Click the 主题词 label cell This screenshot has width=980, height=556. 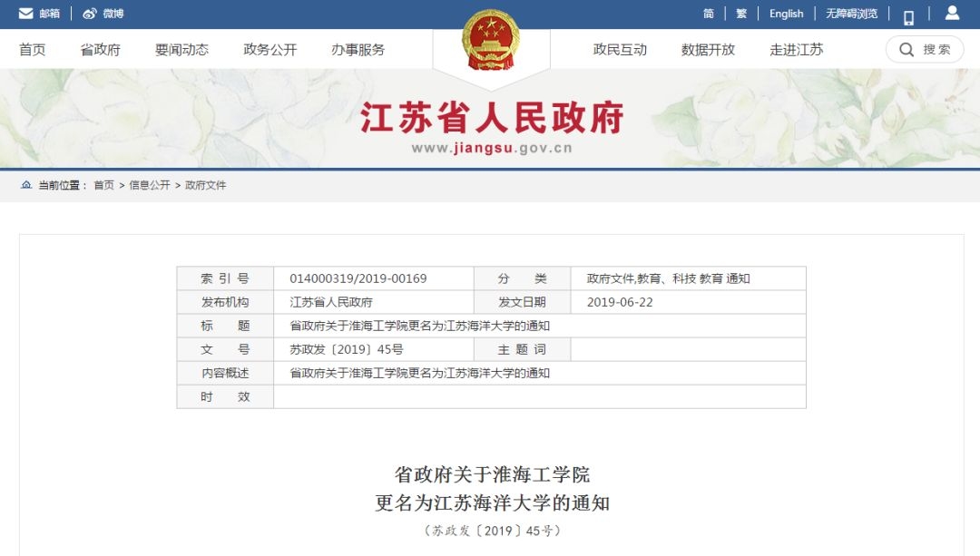[x=522, y=350]
